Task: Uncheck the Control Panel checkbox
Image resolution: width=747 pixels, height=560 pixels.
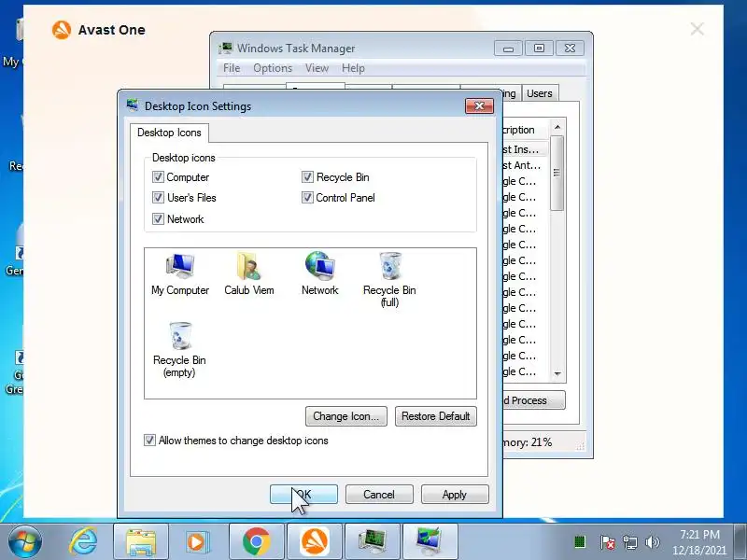Action: 307,198
